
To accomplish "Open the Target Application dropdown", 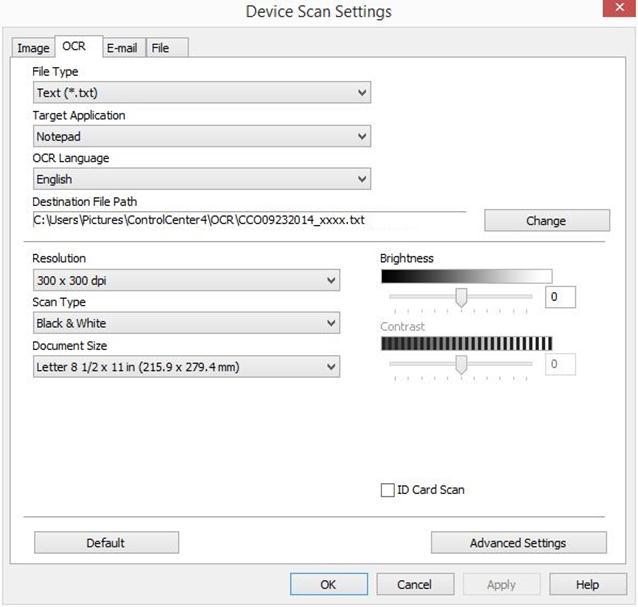I will tap(201, 136).
